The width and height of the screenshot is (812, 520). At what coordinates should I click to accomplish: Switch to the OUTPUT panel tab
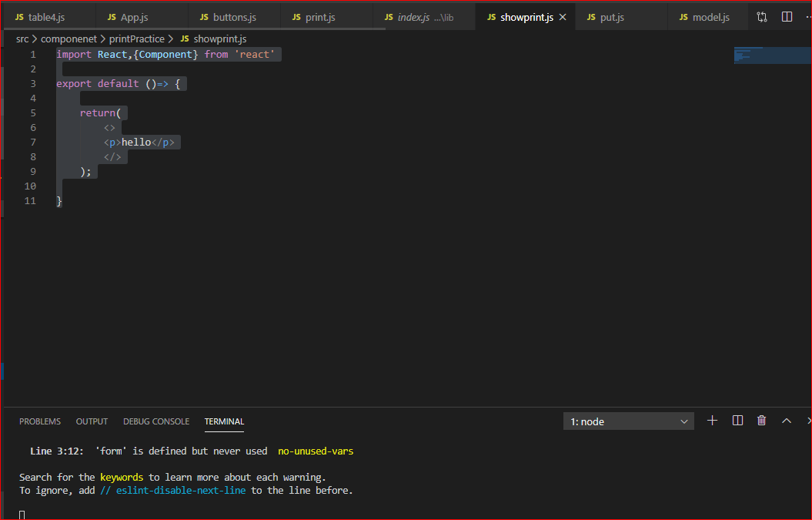[x=92, y=421]
